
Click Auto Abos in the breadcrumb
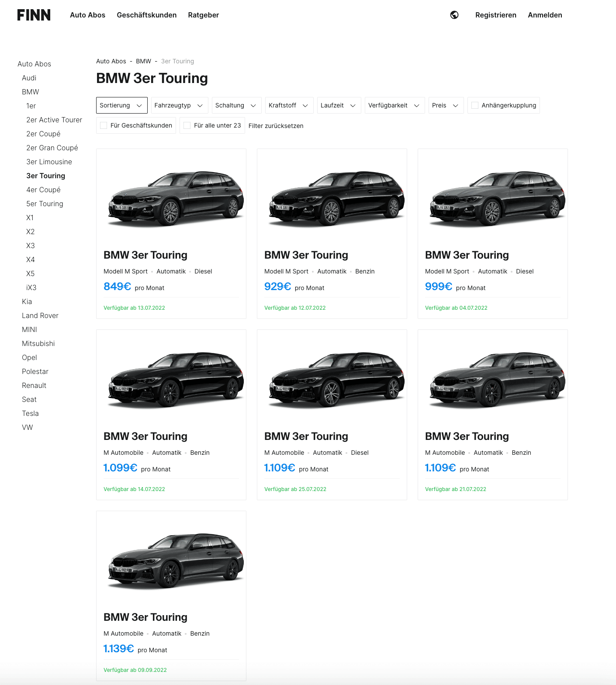(111, 61)
